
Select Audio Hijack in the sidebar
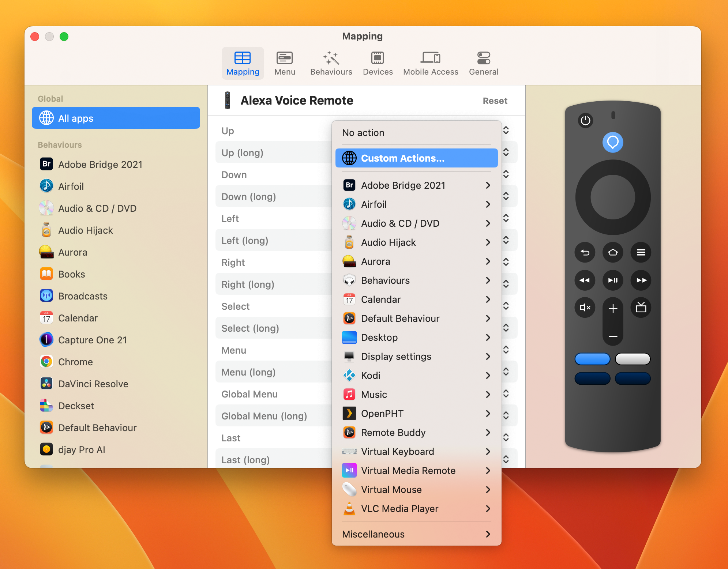[x=116, y=230]
